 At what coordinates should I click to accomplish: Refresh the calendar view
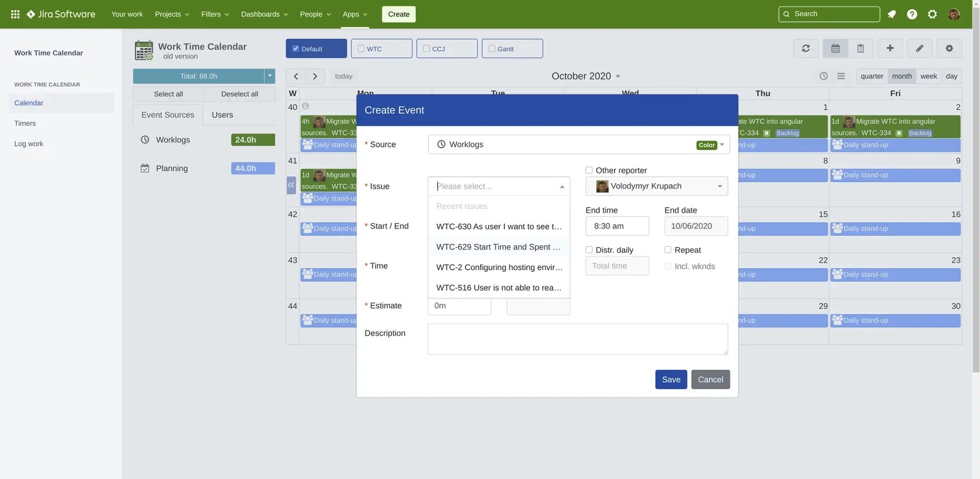click(x=805, y=47)
